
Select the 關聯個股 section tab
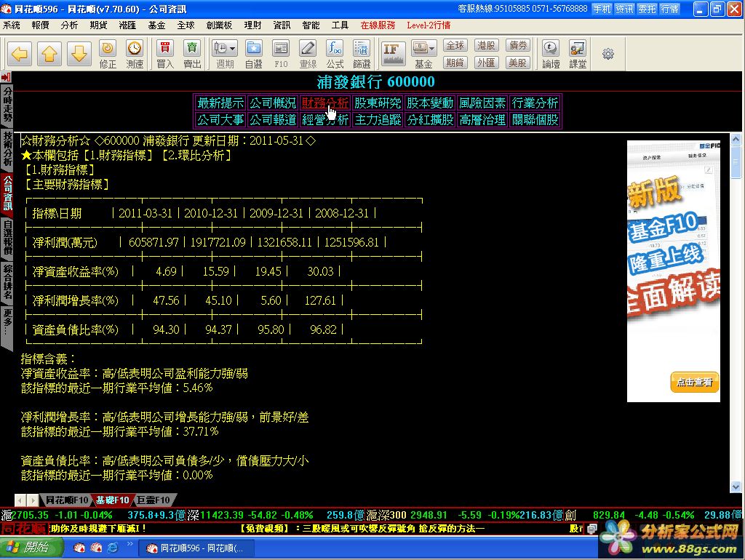tap(535, 120)
